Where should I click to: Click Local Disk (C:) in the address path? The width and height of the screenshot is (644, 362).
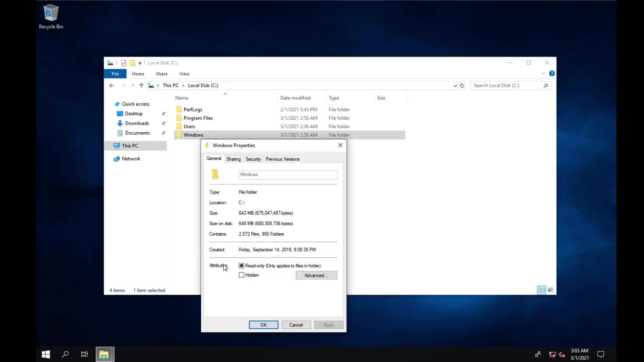[x=203, y=85]
